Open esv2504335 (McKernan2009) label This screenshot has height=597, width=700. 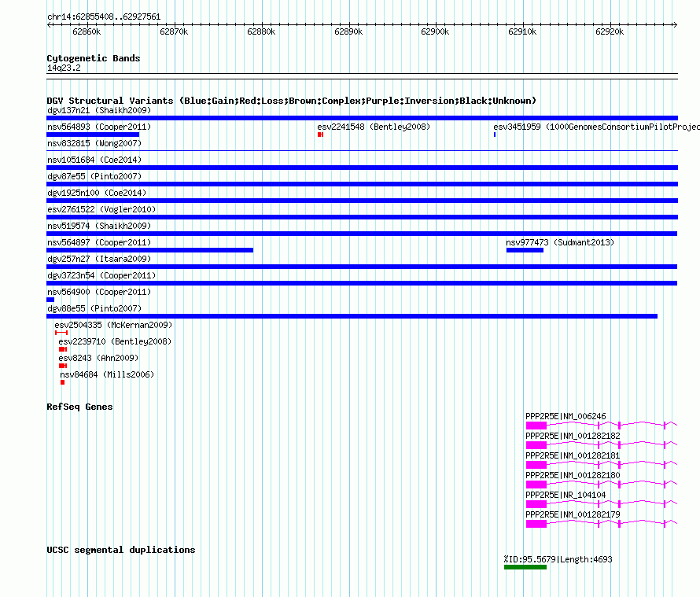pyautogui.click(x=113, y=325)
